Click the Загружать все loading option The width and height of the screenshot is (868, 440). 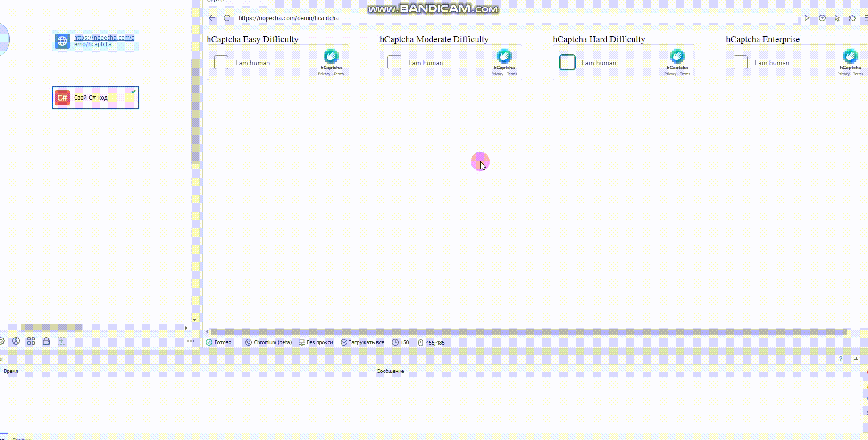pos(362,342)
